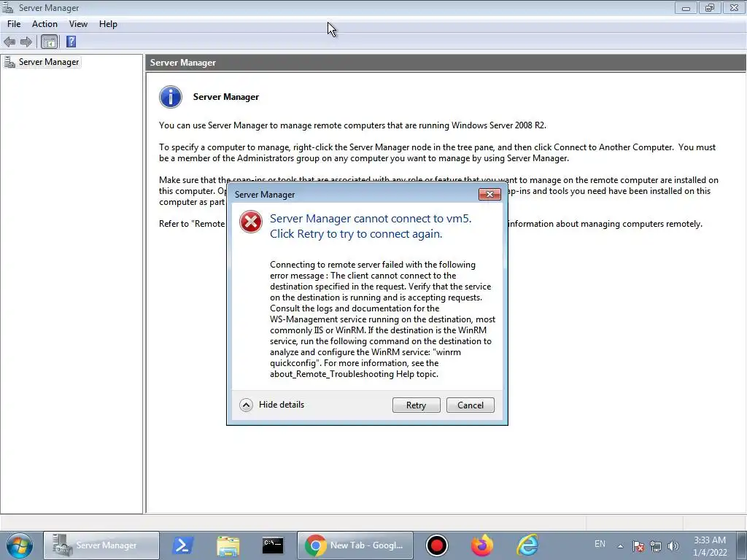
Task: Switch to Chrome New Tab window
Action: tap(355, 545)
